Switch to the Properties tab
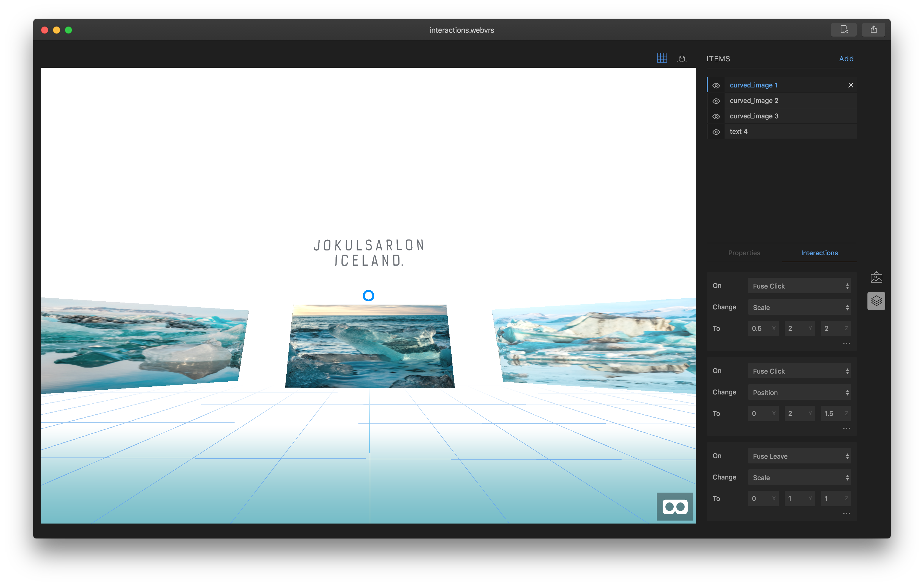 pyautogui.click(x=744, y=253)
